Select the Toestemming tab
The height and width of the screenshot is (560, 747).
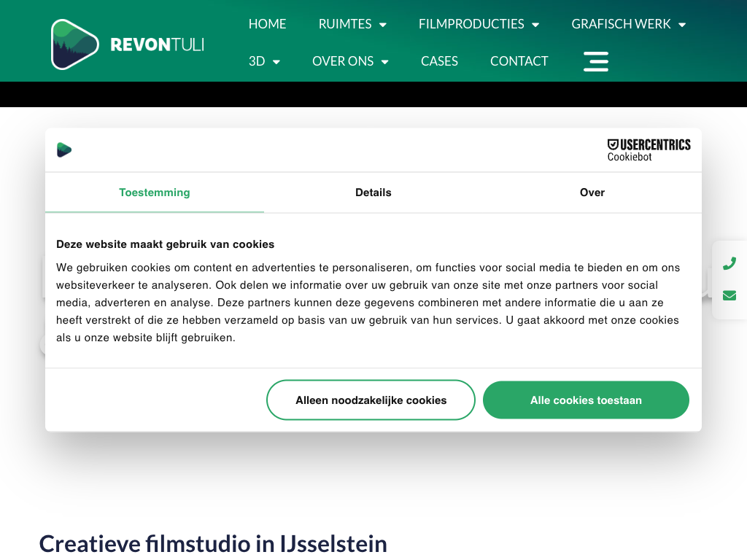[155, 192]
